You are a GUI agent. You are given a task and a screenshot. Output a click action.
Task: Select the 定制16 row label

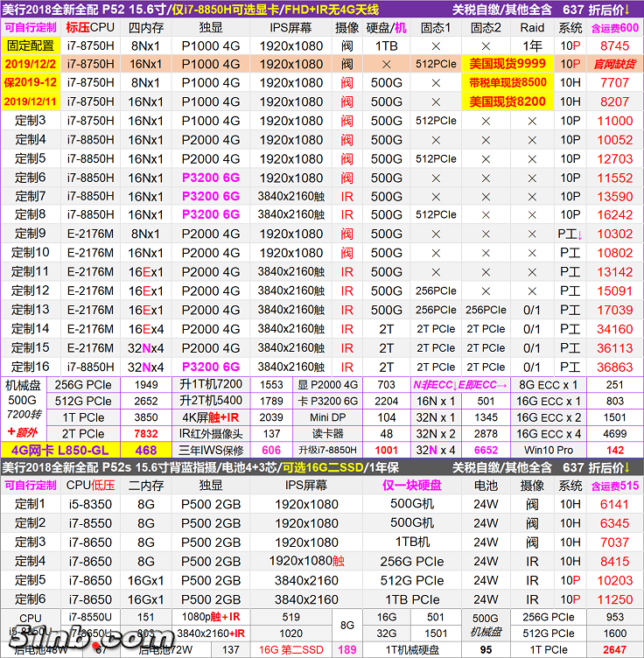pos(29,367)
